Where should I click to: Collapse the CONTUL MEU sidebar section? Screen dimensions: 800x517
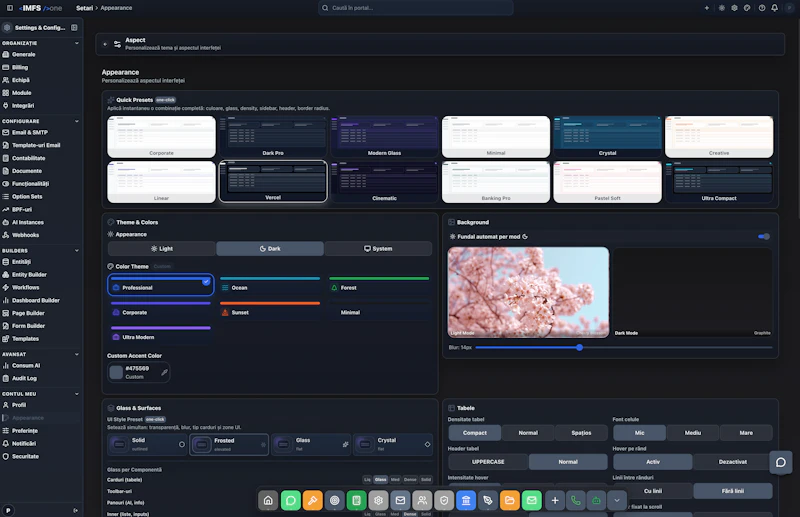pyautogui.click(x=77, y=394)
